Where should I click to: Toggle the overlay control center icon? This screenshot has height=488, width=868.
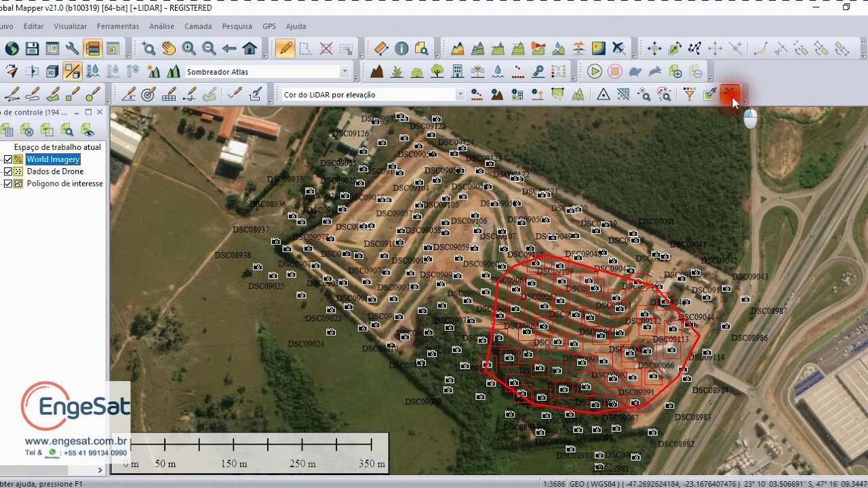93,49
